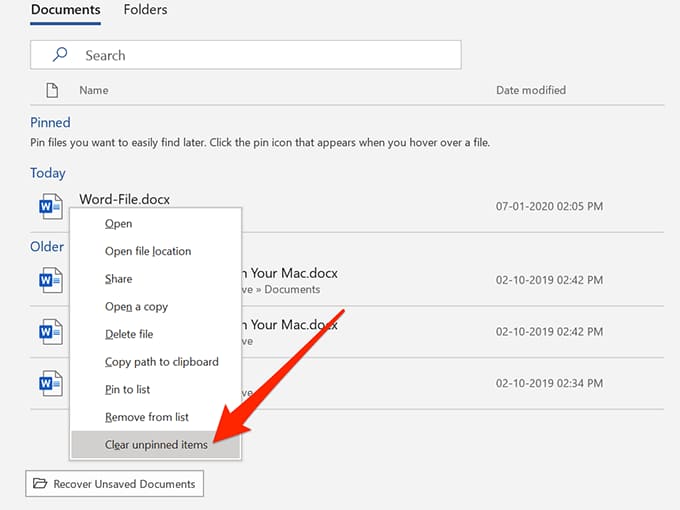Focus the Search input field
The image size is (680, 510).
point(260,55)
